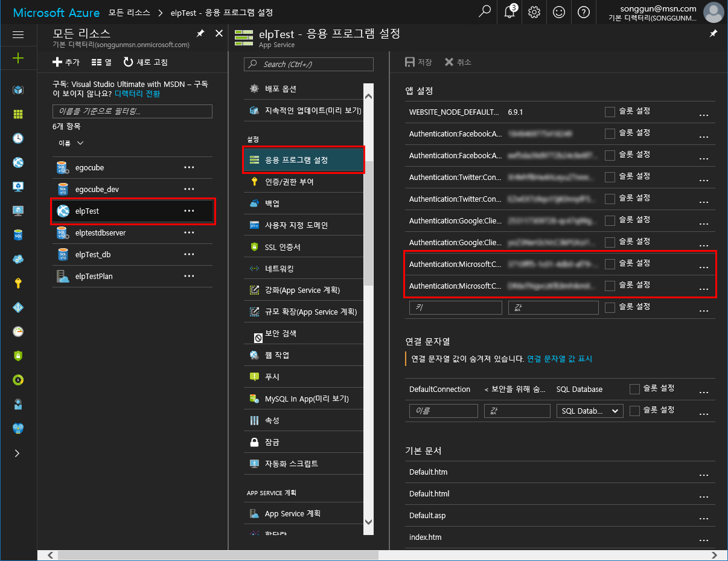Toggle slot setting for second Authentication:Microsoft row
This screenshot has height=561, width=728.
click(610, 286)
